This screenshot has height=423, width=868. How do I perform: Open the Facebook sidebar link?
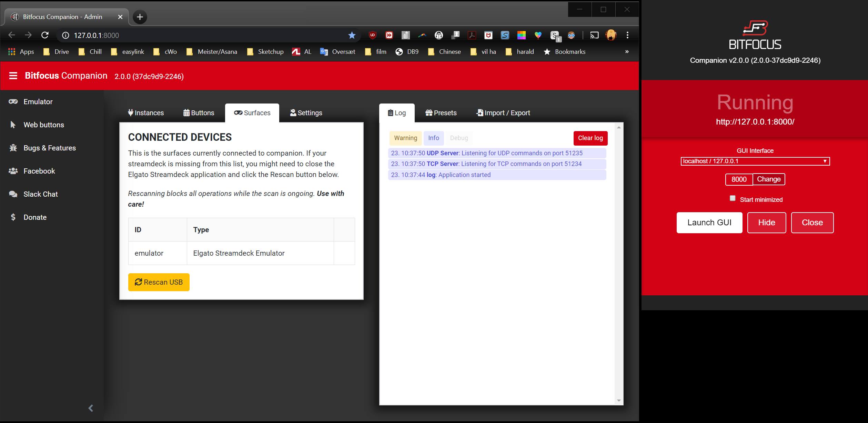click(39, 171)
